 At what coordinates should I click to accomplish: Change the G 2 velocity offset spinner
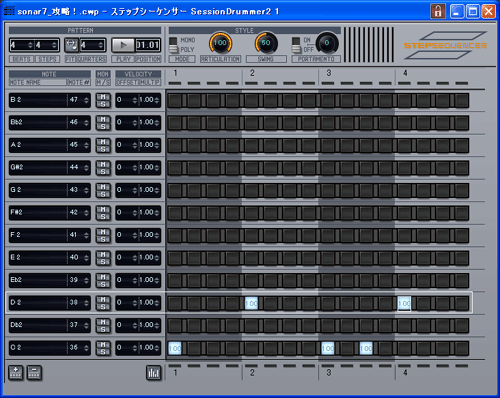(x=135, y=190)
